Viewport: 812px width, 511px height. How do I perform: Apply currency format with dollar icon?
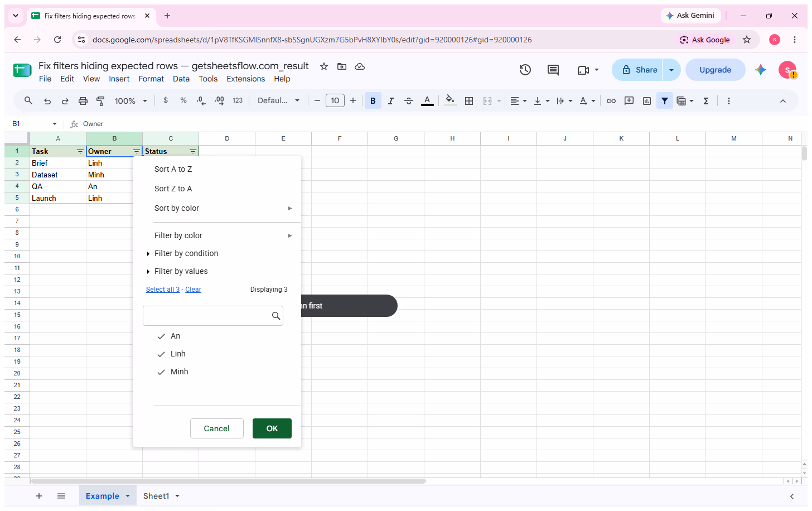(x=166, y=100)
